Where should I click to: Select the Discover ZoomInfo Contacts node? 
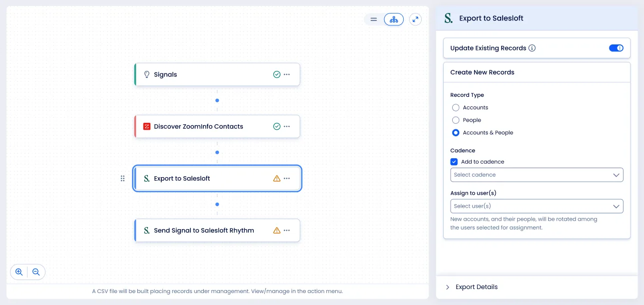[217, 126]
